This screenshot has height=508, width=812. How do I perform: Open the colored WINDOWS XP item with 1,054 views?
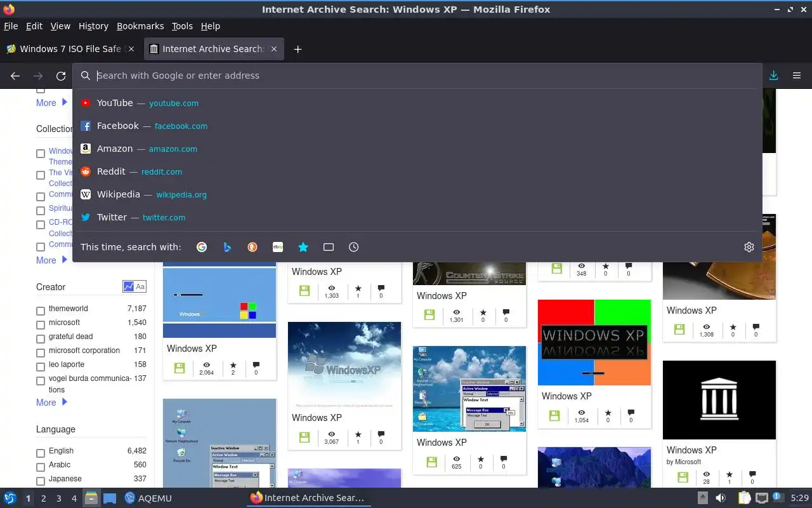[x=594, y=364]
